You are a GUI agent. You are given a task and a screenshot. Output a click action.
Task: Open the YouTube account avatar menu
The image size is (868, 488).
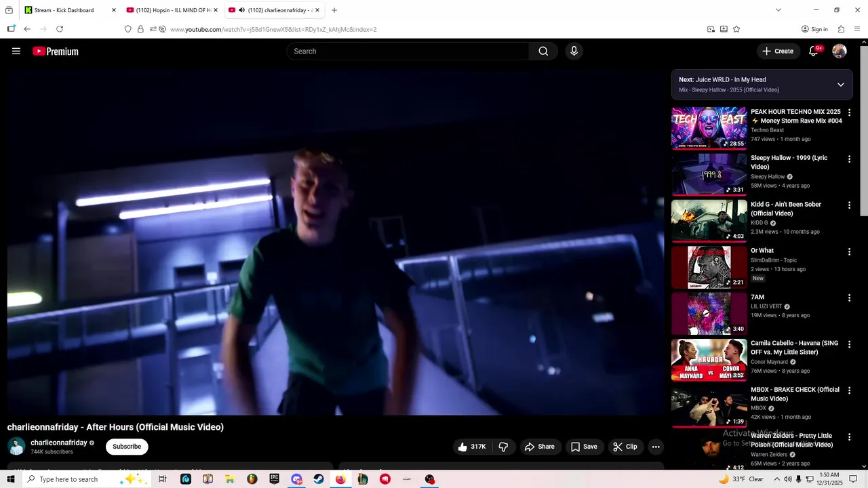coord(840,51)
